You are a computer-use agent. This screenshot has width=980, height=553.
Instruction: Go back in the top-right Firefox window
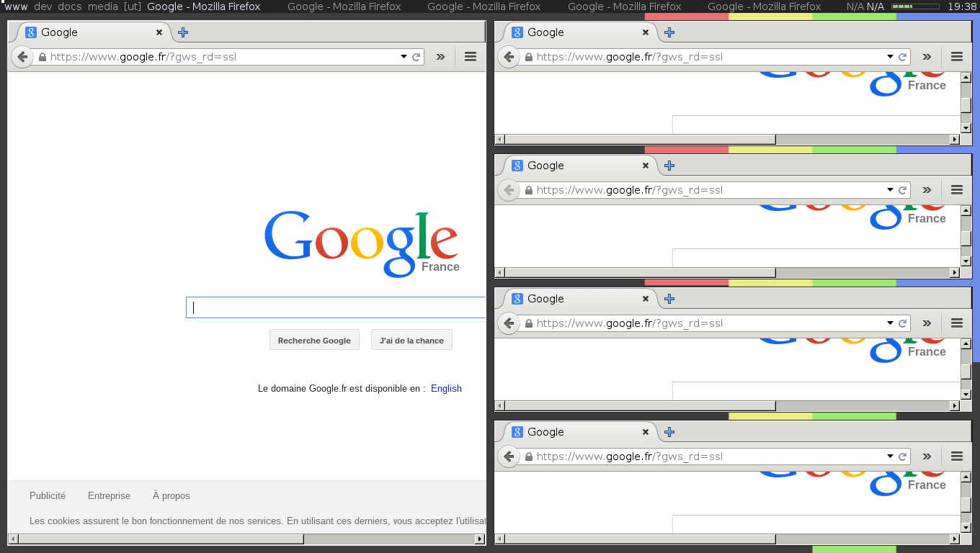[509, 57]
